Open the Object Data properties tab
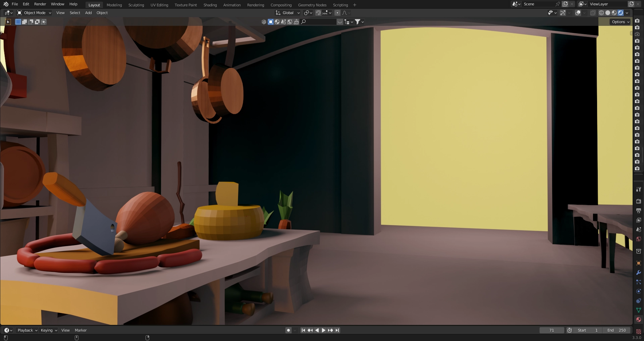The height and width of the screenshot is (341, 644). tap(638, 310)
